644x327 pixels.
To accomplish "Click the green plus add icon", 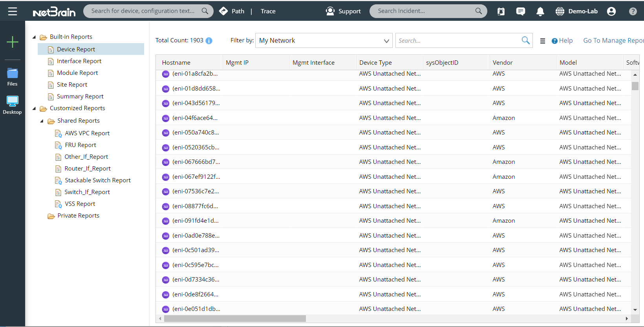I will point(13,42).
